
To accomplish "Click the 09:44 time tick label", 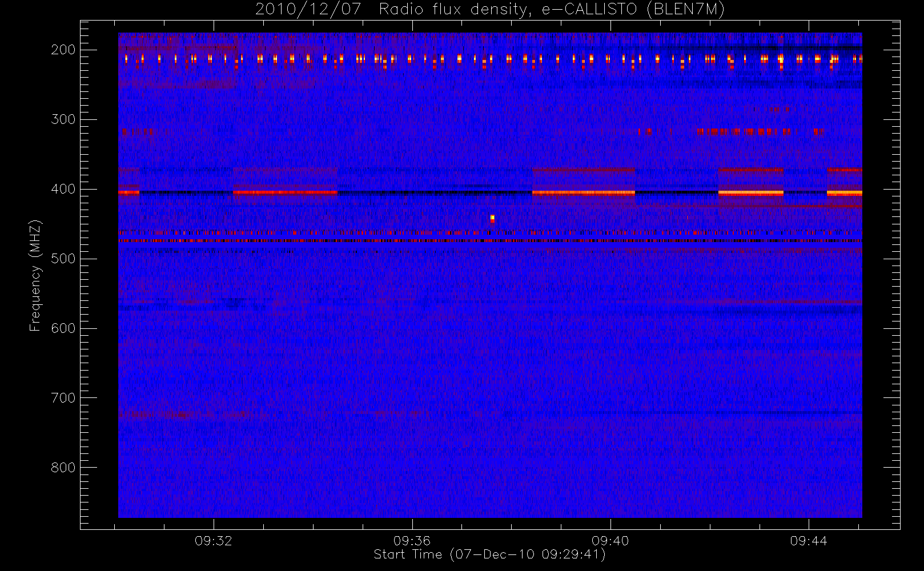I will [x=809, y=541].
